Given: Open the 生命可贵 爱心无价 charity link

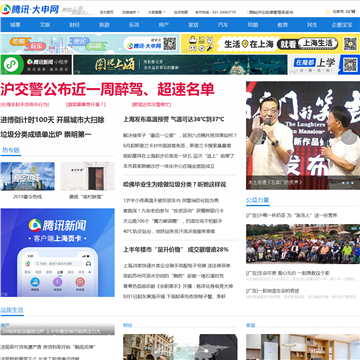Looking at the screenshot, I should point(288,273).
